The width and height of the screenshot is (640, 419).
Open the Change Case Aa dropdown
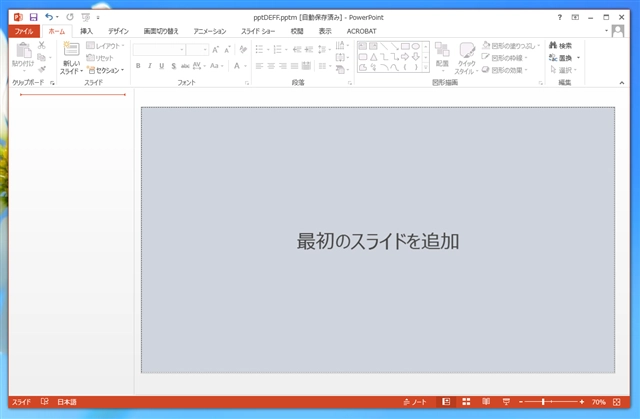[x=216, y=66]
